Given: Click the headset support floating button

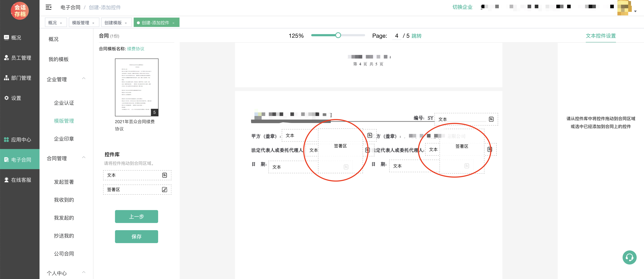Looking at the screenshot, I should click(x=629, y=257).
